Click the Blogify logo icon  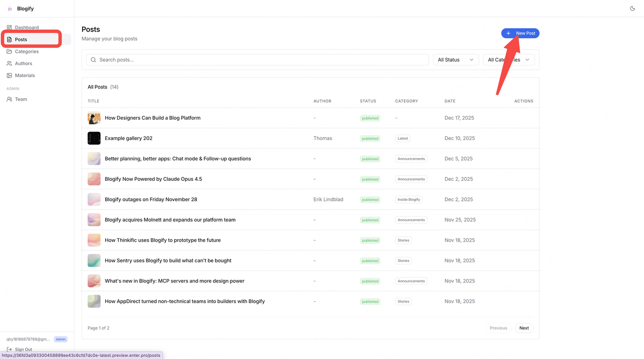coord(10,9)
